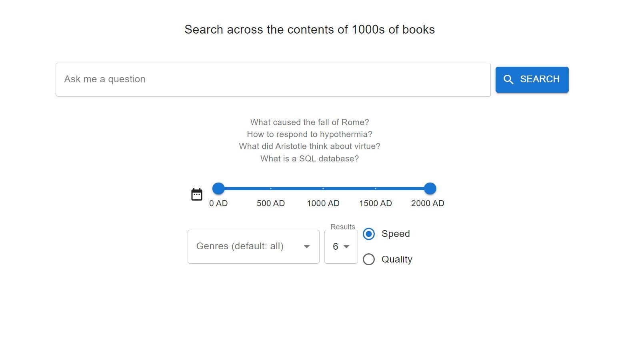Click the right slider handle at 2000 AD
The image size is (644, 350).
[430, 188]
